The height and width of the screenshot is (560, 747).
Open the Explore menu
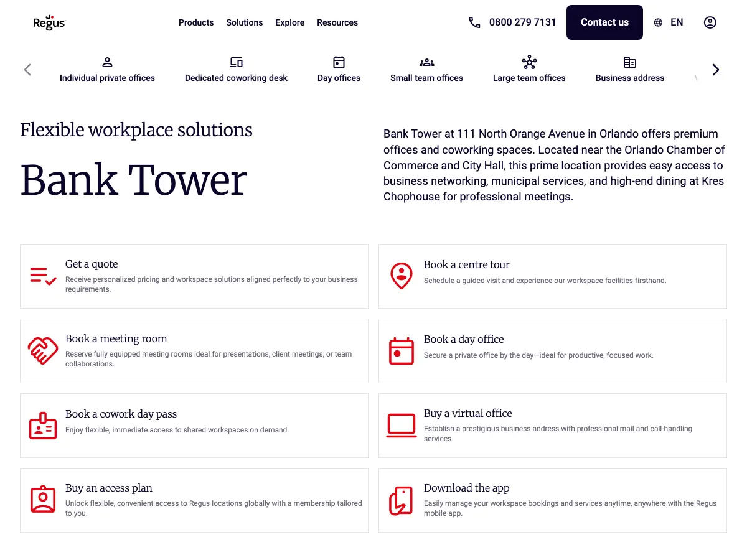[290, 22]
